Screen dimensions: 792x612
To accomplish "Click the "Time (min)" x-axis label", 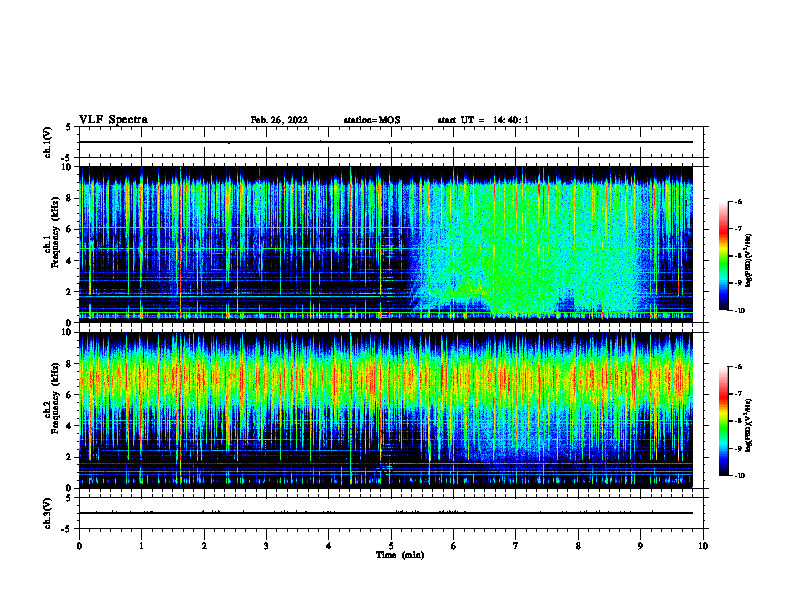I will pyautogui.click(x=400, y=555).
